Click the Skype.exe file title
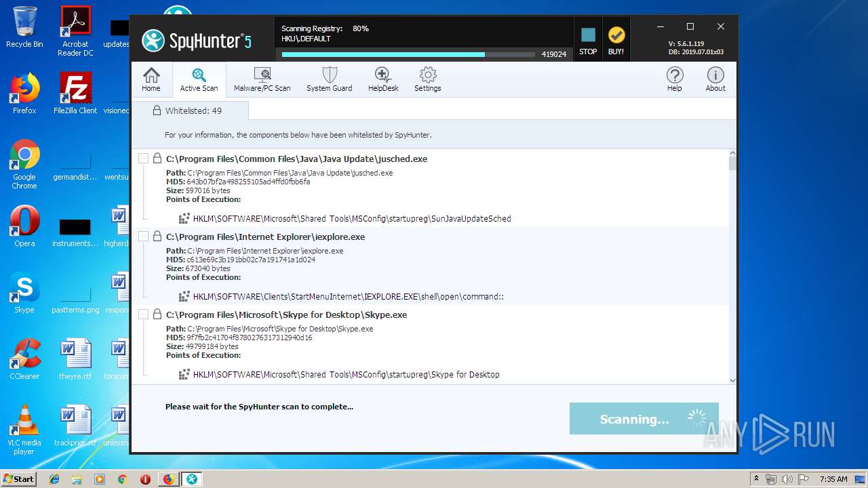868x488 pixels. [286, 314]
